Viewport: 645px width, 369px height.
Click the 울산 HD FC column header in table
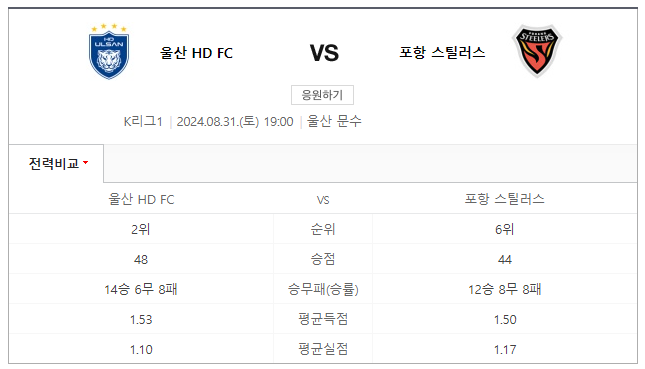[x=141, y=199]
